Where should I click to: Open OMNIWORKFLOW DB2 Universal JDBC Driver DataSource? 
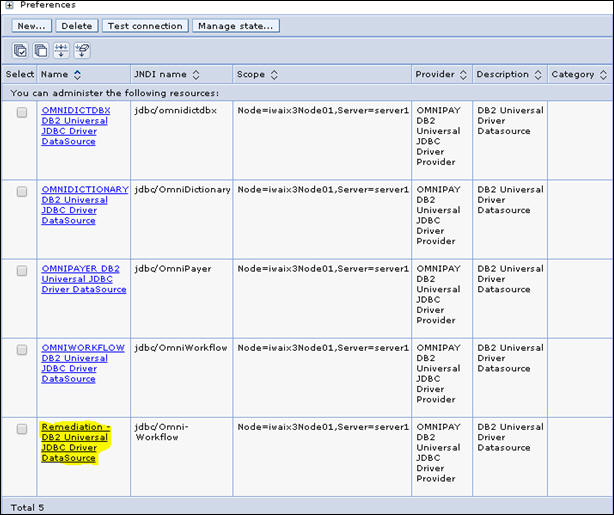pyautogui.click(x=83, y=363)
